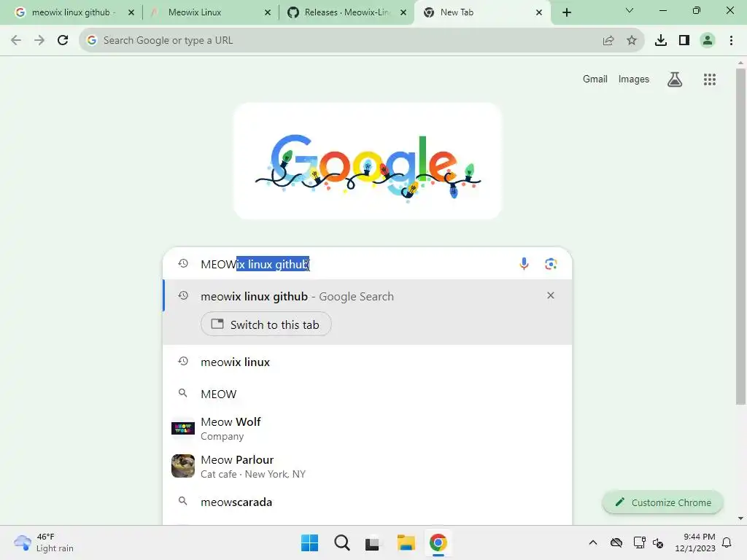Switch to the Releases Meowix-Linux GitHub tab
Viewport: 747px width, 560px height.
(x=347, y=12)
